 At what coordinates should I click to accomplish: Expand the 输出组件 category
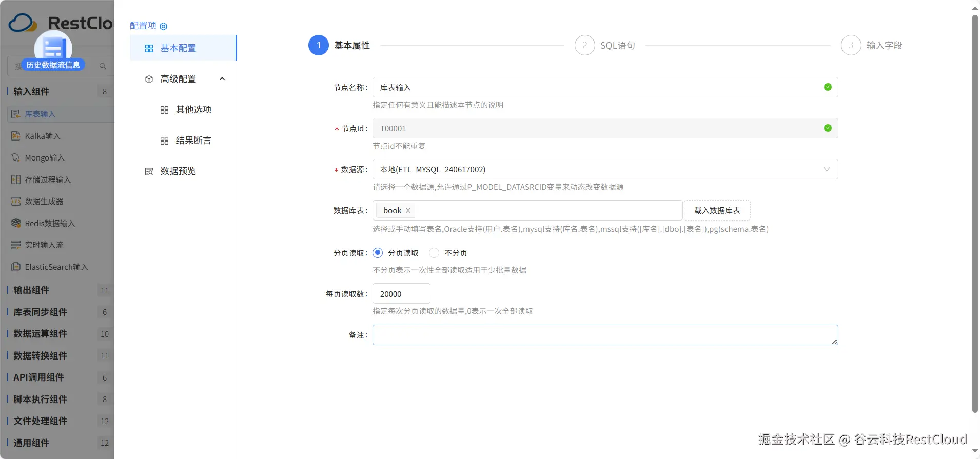pyautogui.click(x=57, y=290)
